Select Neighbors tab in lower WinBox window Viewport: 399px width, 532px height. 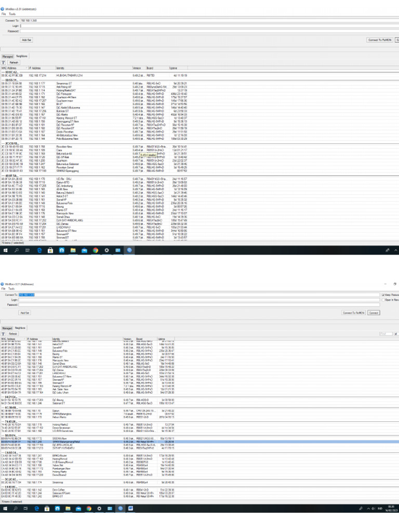(20, 328)
